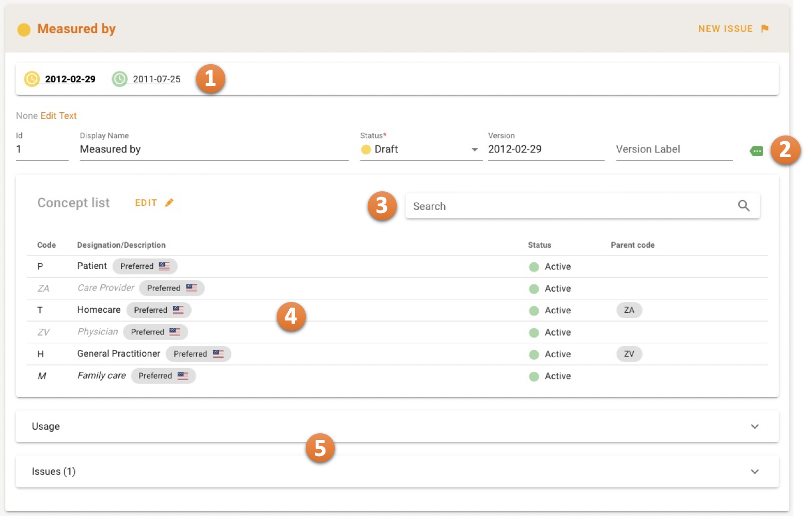Click the ZA parent code chip
The height and width of the screenshot is (516, 812).
[629, 310]
